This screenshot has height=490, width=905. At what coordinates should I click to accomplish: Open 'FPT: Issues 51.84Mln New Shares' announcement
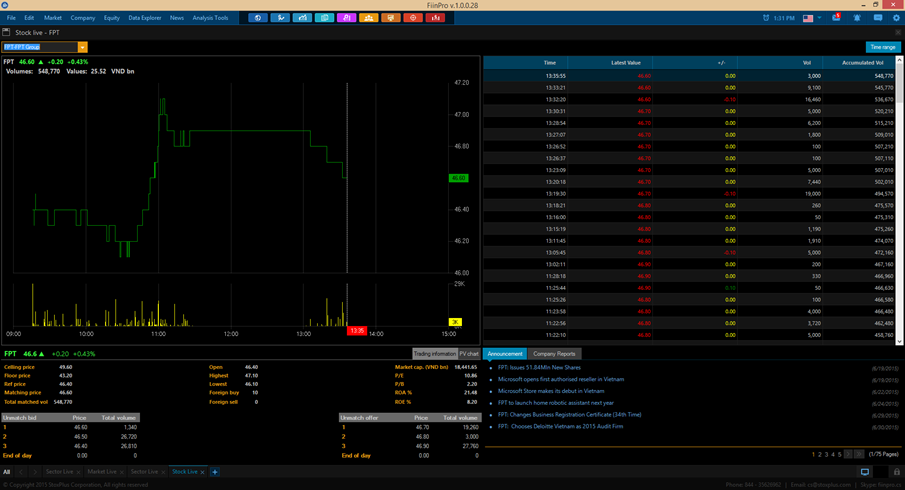coord(539,368)
